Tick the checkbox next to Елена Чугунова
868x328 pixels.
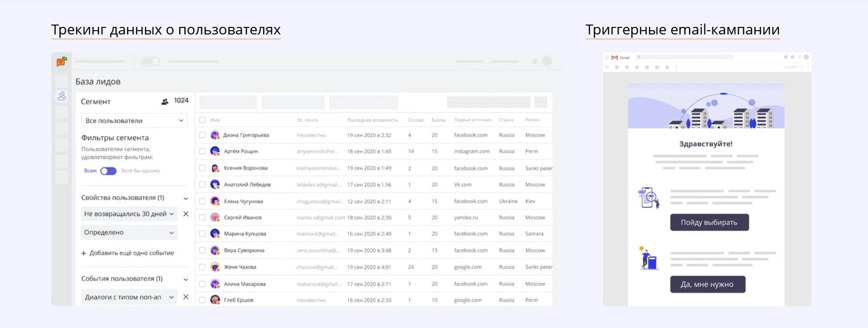point(202,202)
